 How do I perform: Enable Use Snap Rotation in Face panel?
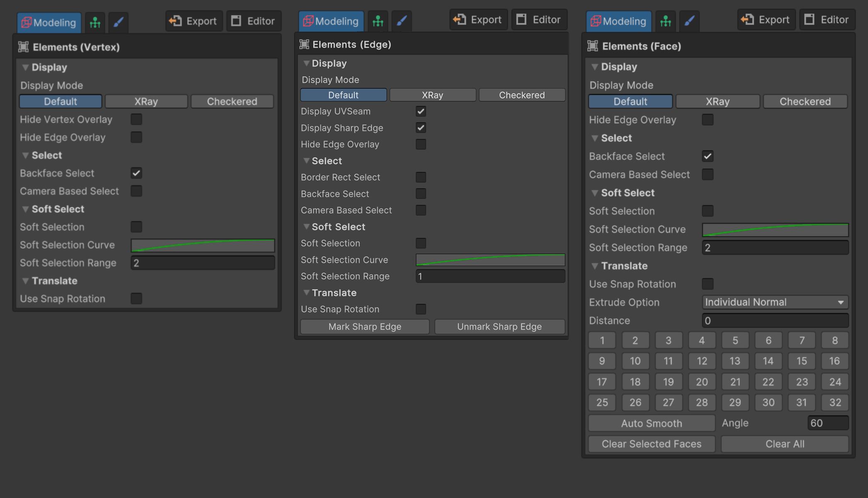[708, 284]
